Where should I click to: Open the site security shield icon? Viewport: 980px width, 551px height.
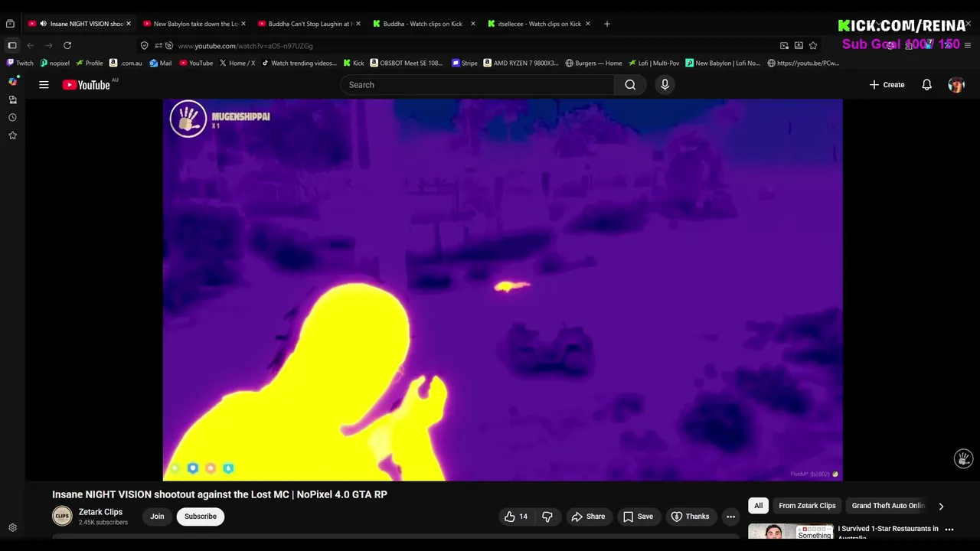[145, 46]
